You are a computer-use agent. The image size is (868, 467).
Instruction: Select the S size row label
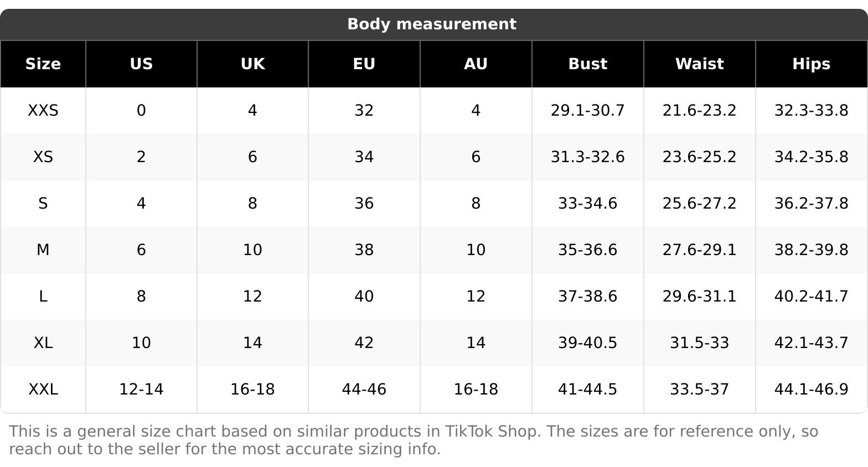[x=43, y=204]
